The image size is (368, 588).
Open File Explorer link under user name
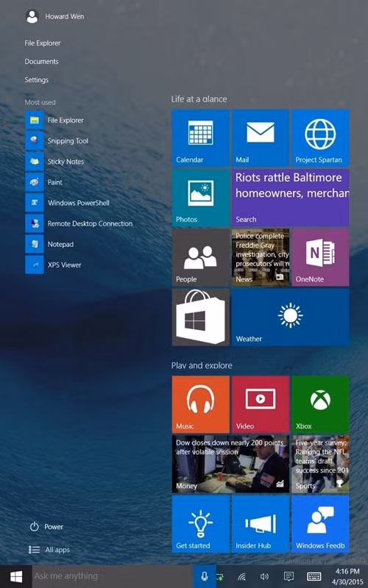(43, 43)
